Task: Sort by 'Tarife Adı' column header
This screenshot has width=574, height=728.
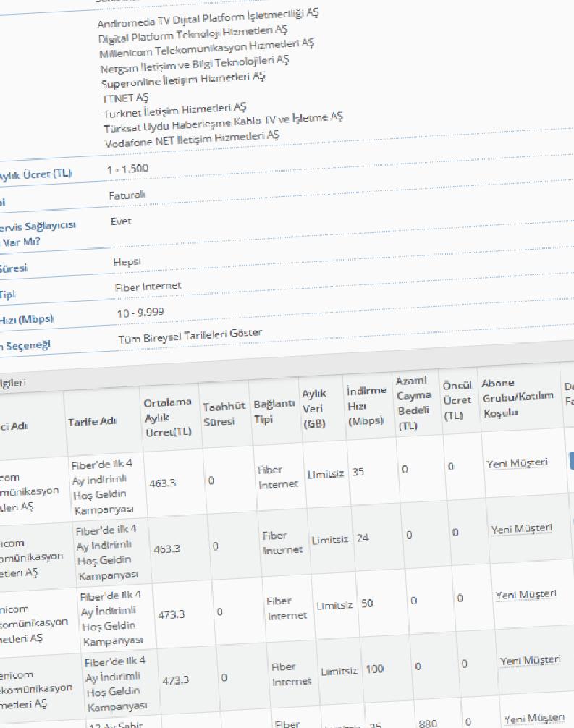Action: (x=93, y=422)
